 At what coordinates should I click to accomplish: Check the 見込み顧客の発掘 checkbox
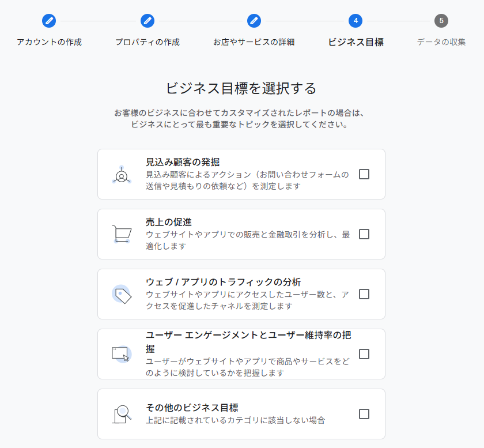click(364, 174)
